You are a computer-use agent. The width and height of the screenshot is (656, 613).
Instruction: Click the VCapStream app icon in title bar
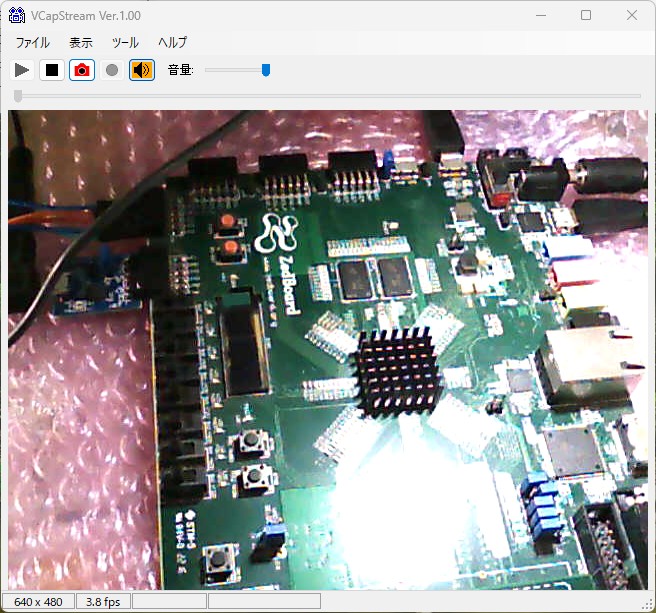[17, 15]
